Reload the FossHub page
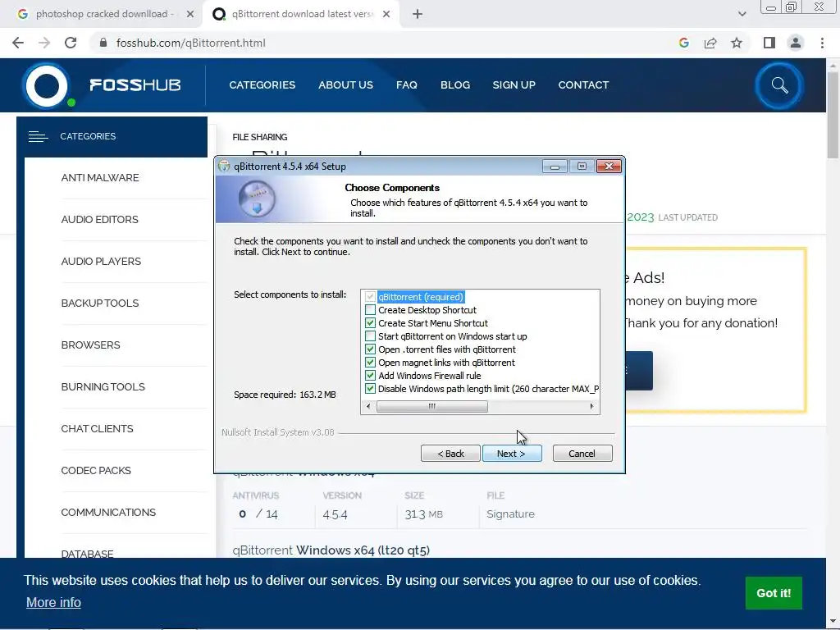Viewport: 840px width, 630px height. tap(71, 43)
